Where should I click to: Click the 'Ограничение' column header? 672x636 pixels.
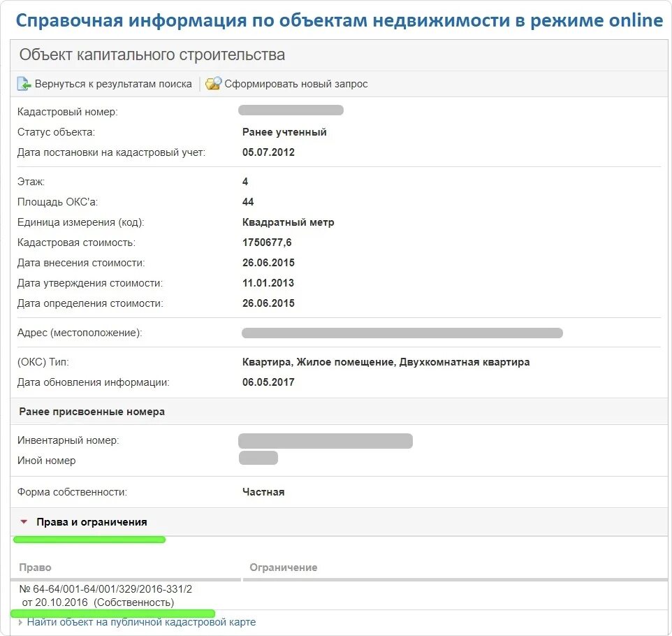(x=284, y=568)
